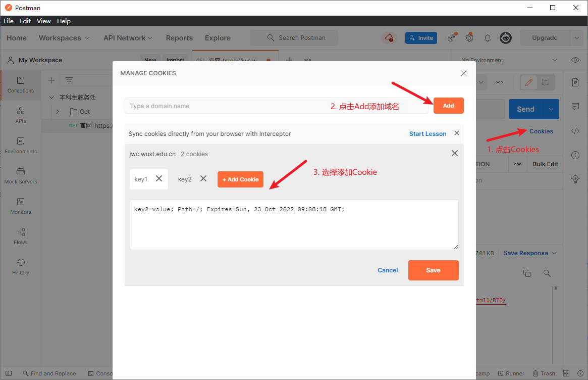The image size is (588, 380).
Task: Show the environment quick look eye icon
Action: (575, 60)
